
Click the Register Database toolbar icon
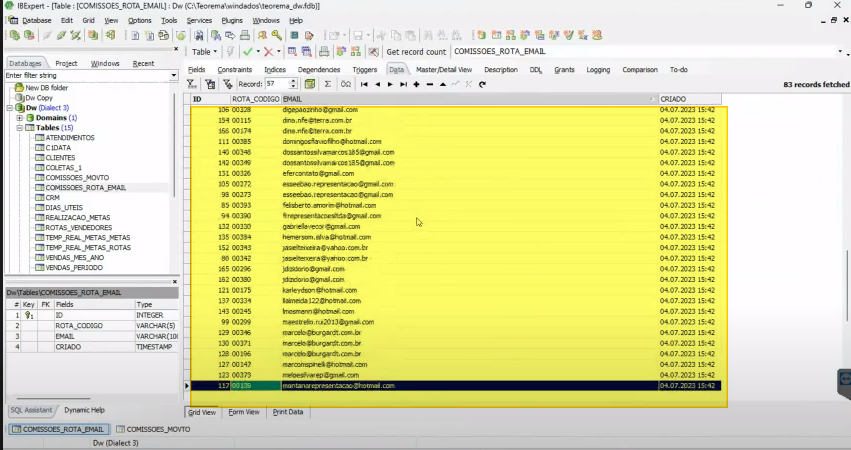15,35
